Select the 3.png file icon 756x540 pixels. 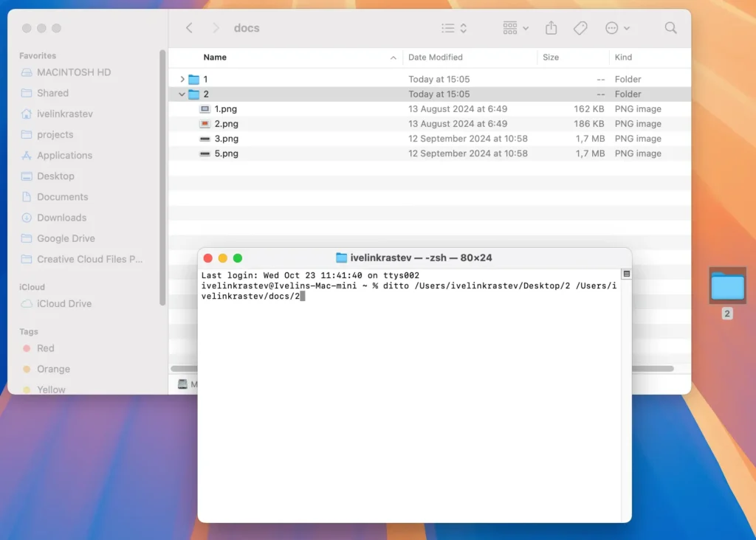(x=205, y=139)
